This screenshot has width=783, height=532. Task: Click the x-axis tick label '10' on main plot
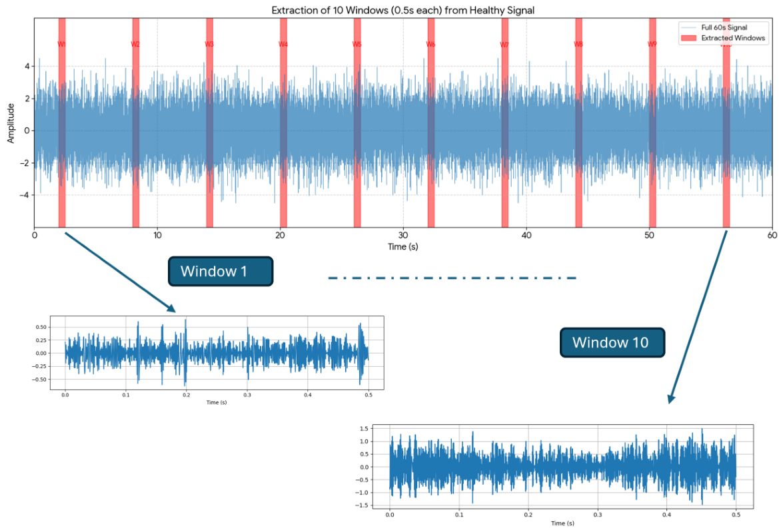pos(157,235)
